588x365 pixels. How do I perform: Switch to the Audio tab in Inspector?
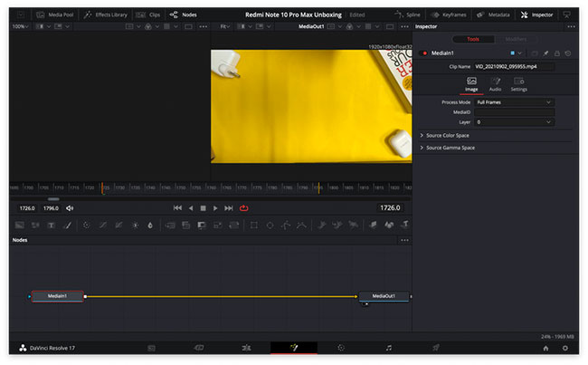click(x=495, y=84)
